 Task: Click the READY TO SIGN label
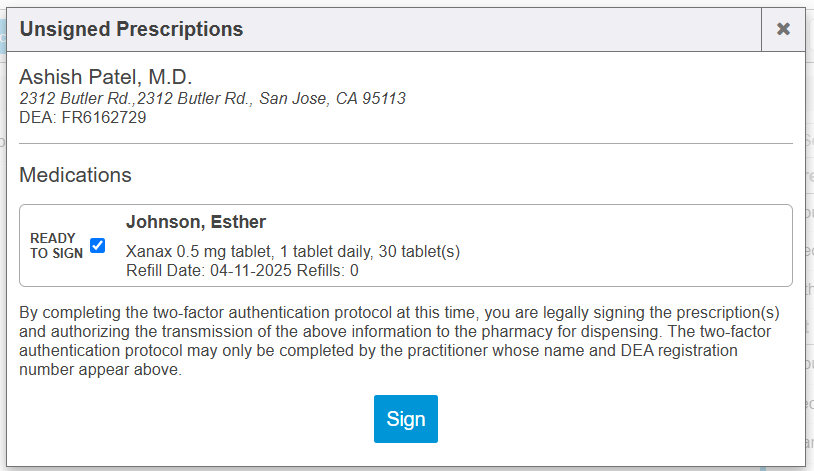point(56,246)
